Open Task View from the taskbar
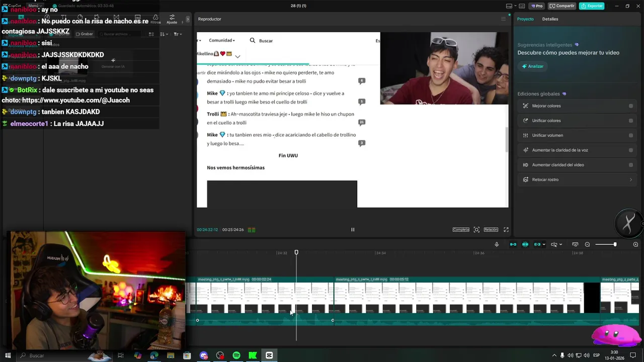The image size is (644, 362). (121, 355)
